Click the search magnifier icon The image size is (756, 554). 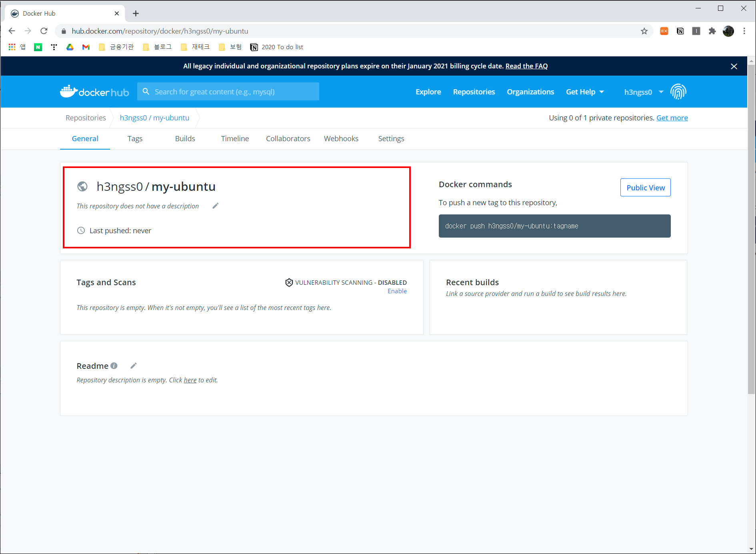146,92
